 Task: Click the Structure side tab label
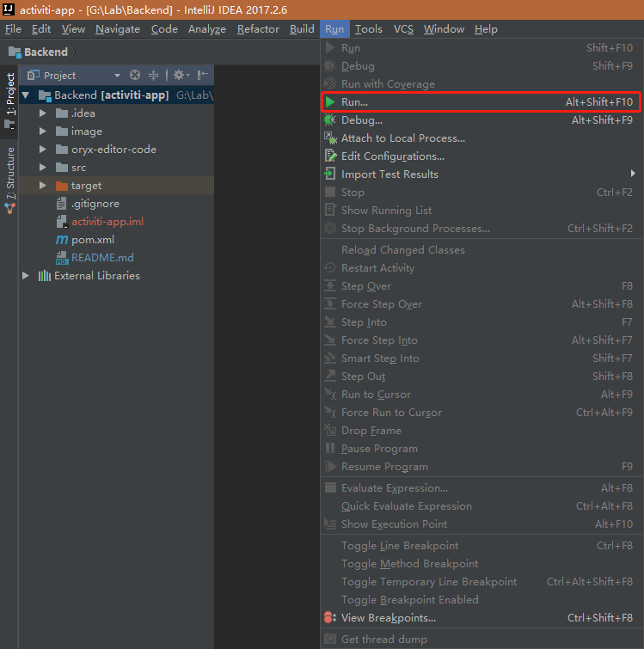point(10,173)
